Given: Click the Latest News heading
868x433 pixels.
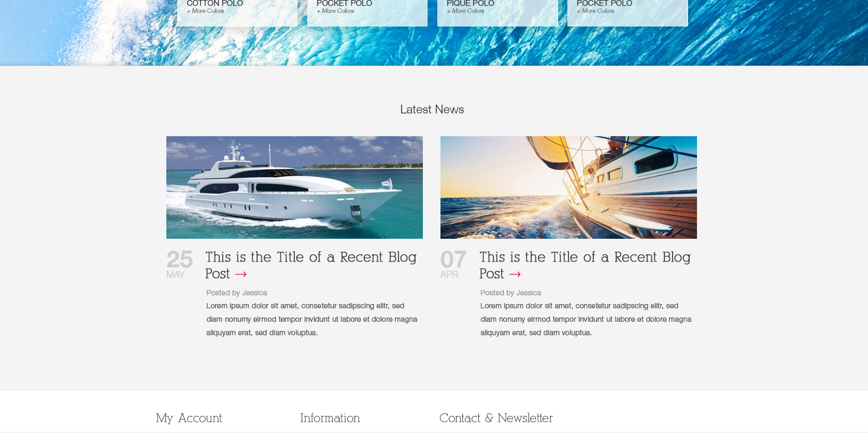Looking at the screenshot, I should [432, 109].
